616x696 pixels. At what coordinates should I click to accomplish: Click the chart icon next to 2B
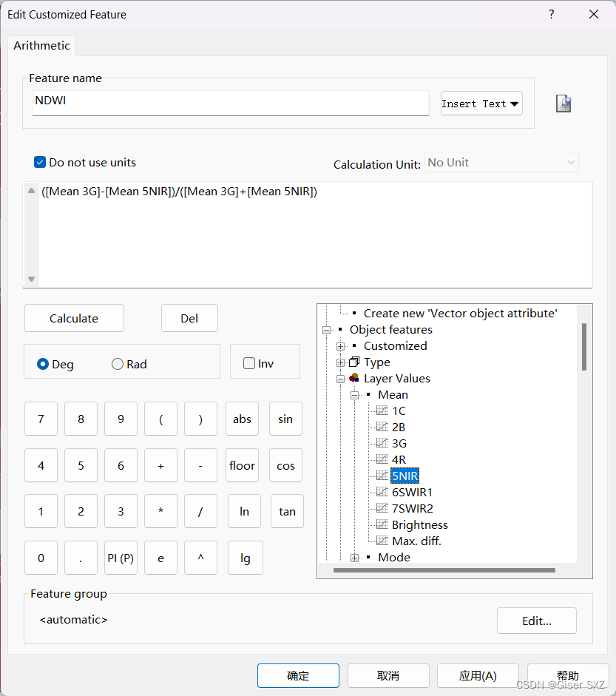382,427
